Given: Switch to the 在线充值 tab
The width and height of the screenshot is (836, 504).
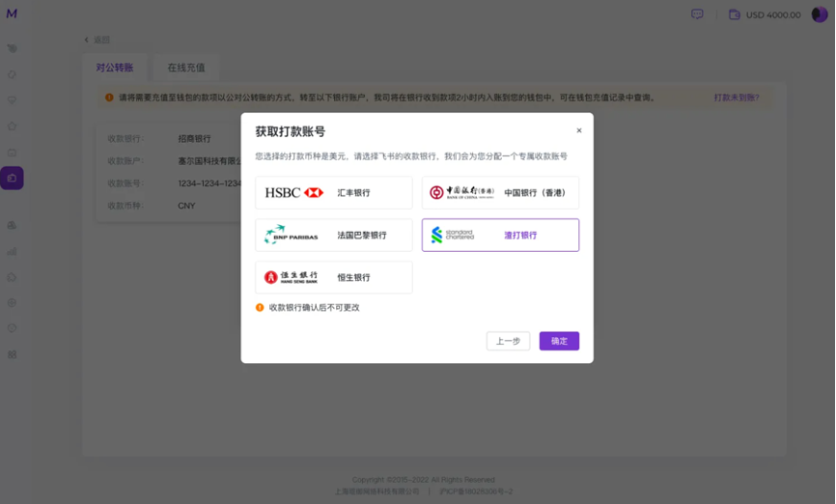Looking at the screenshot, I should pos(186,68).
